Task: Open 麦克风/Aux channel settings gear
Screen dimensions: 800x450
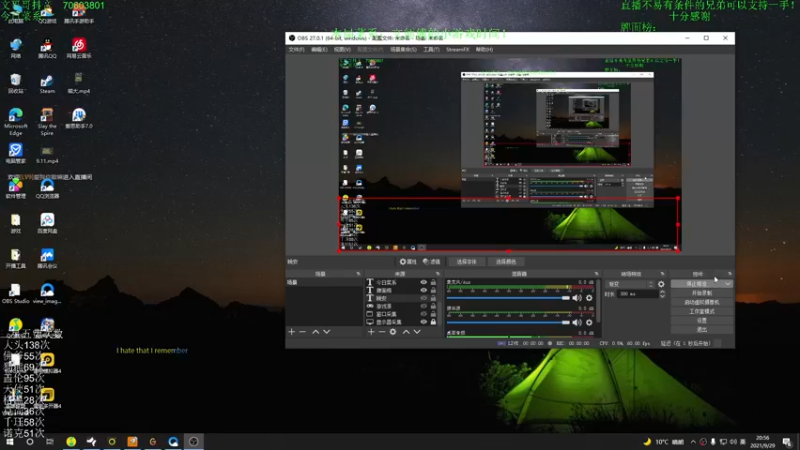Action: (589, 298)
